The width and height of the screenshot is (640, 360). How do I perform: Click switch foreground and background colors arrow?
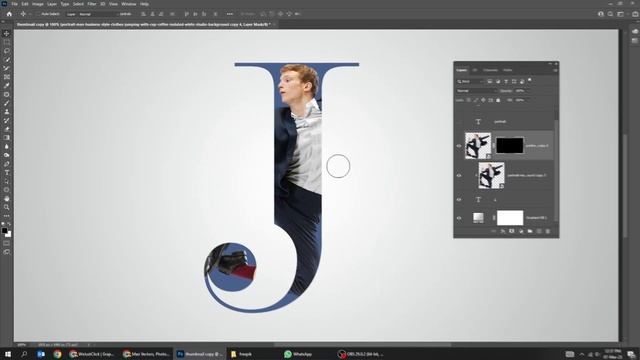point(9,224)
